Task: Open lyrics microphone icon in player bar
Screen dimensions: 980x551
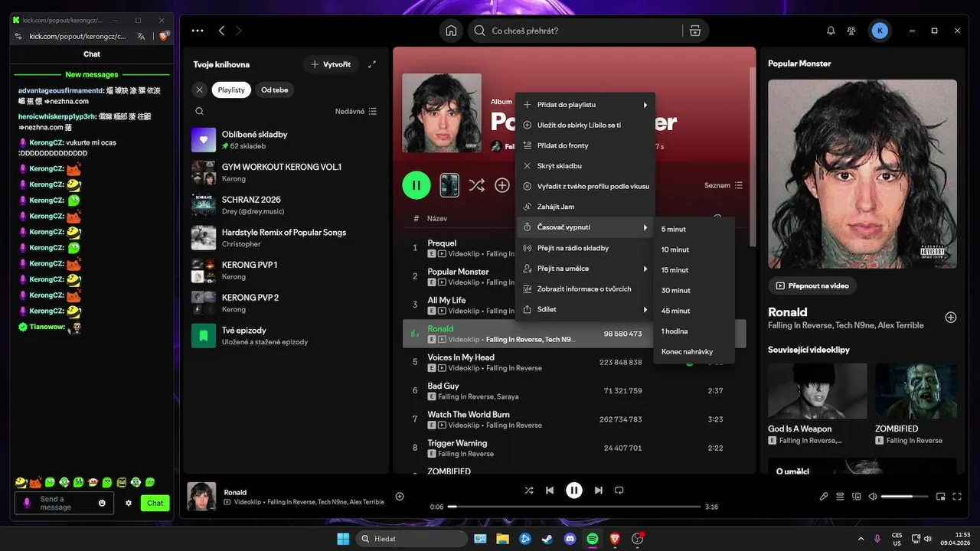Action: coord(824,497)
